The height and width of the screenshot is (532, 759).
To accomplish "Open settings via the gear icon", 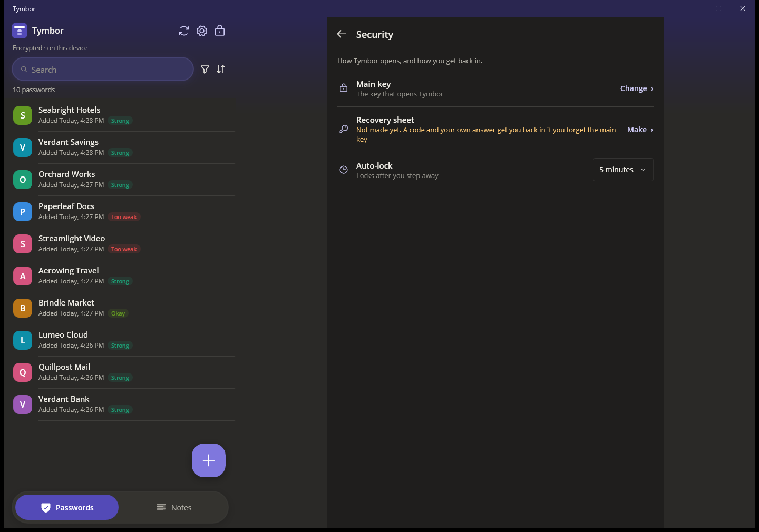I will point(202,31).
